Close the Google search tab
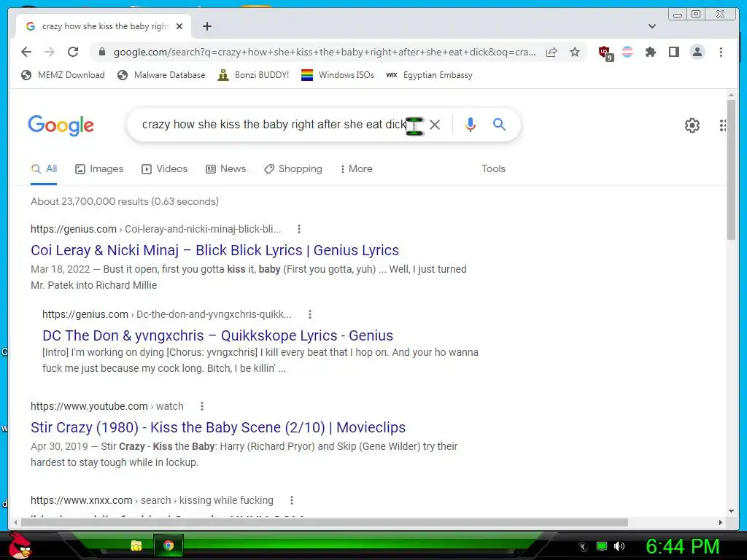The height and width of the screenshot is (560, 747). (x=179, y=26)
